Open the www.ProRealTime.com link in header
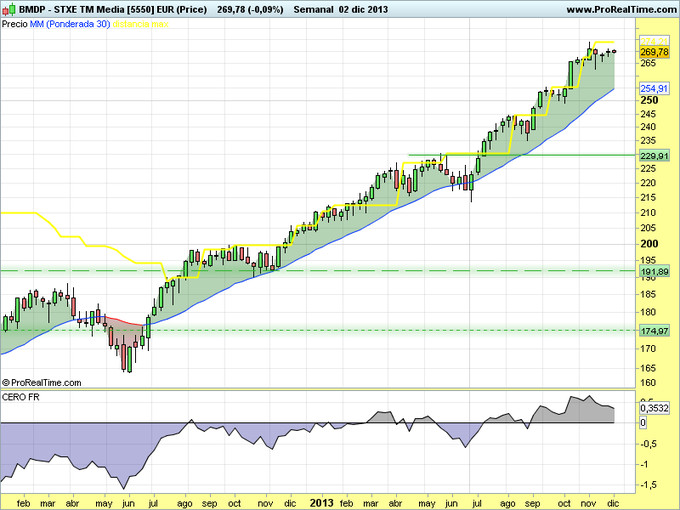 (620, 9)
